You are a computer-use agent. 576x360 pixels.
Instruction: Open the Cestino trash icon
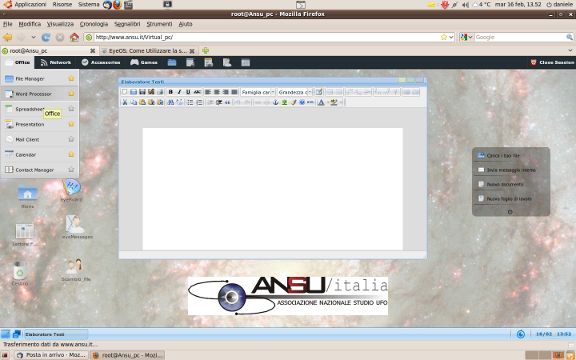[20, 273]
